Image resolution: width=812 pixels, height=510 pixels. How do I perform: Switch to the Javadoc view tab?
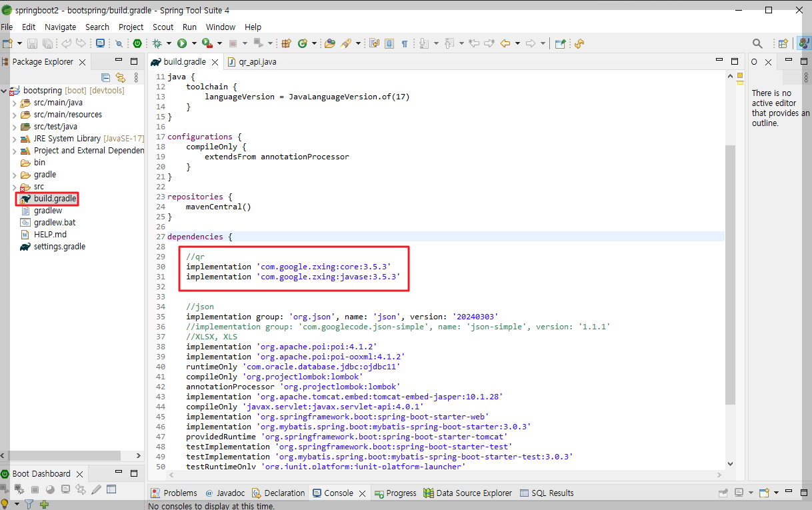point(225,493)
